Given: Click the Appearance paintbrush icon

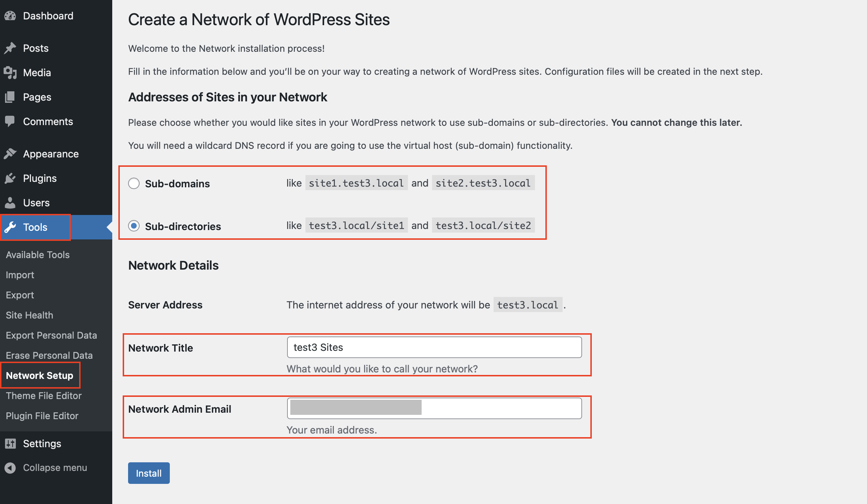Looking at the screenshot, I should tap(10, 154).
